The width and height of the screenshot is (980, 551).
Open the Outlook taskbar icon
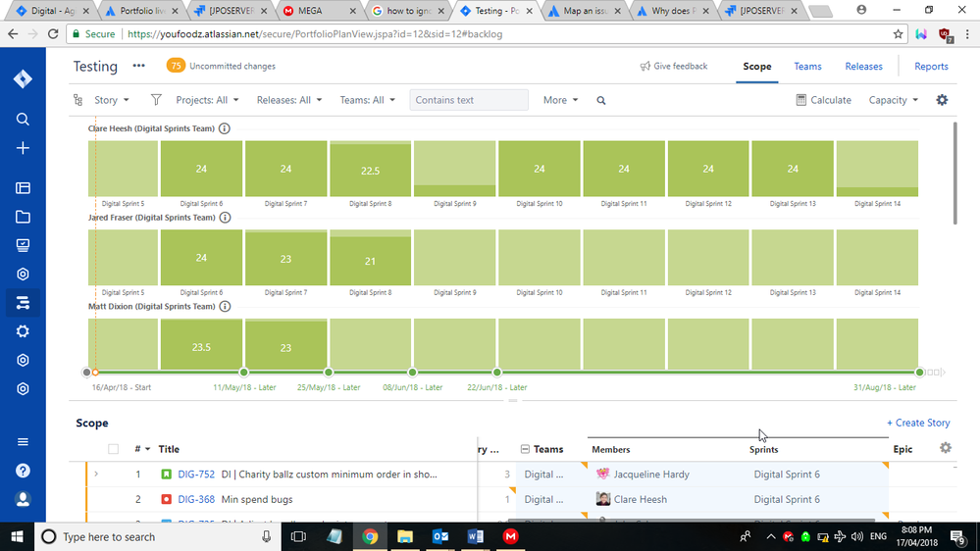440,536
